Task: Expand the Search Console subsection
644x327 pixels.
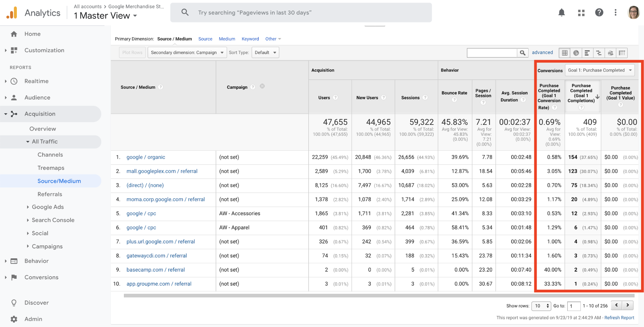Action: click(28, 220)
